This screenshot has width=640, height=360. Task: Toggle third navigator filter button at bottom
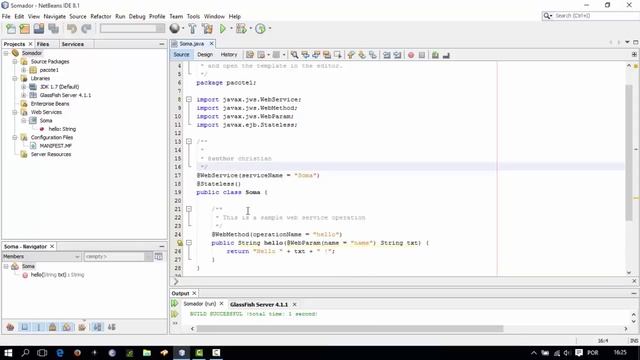coord(39,327)
